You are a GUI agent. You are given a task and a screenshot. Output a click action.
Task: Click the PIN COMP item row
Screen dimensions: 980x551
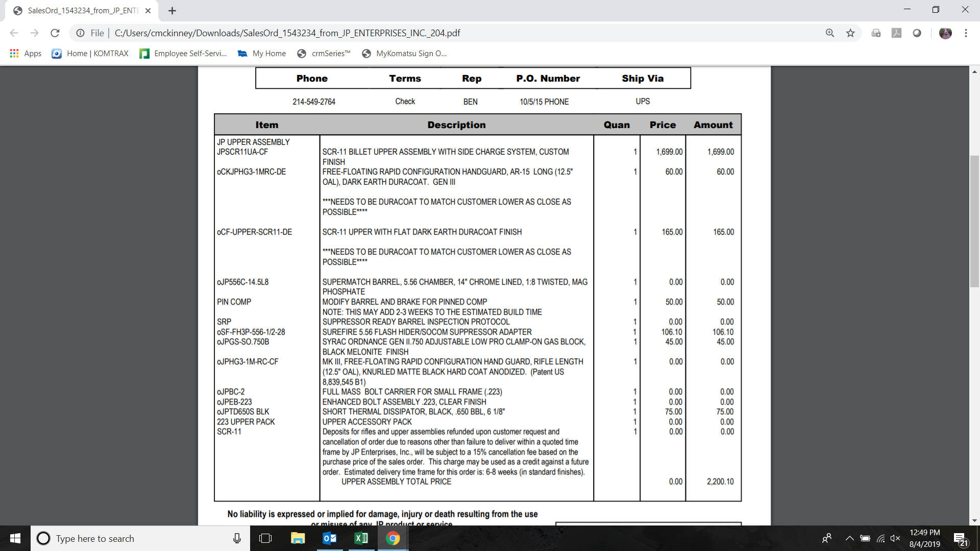click(234, 302)
